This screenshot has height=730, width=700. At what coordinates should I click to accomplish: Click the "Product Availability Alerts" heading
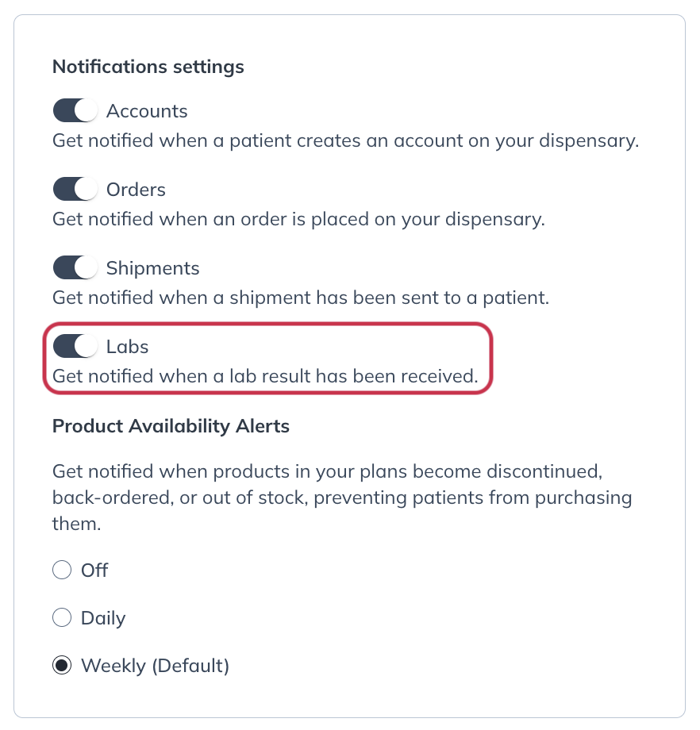pyautogui.click(x=171, y=426)
